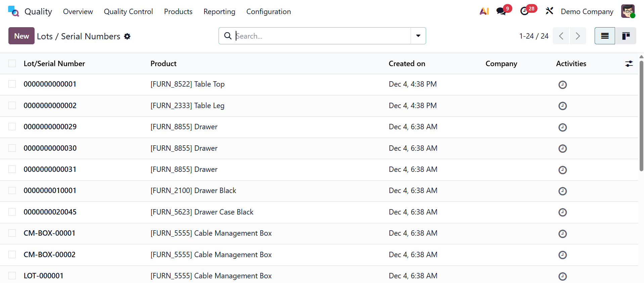644x283 pixels.
Task: Open the user avatar menu
Action: click(628, 11)
